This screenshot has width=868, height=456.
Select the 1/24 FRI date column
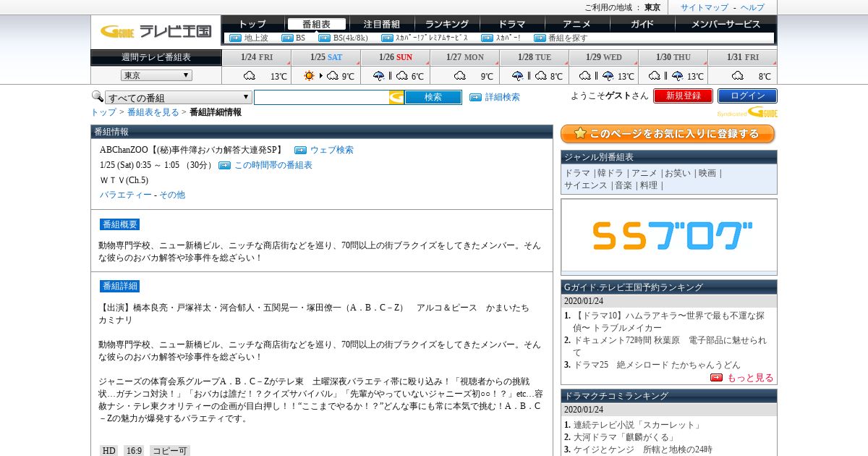click(257, 57)
